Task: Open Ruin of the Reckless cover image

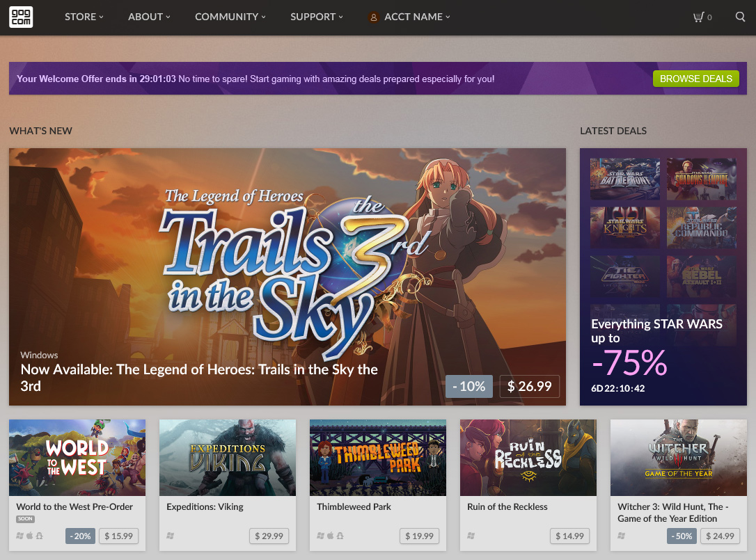Action: [x=528, y=457]
